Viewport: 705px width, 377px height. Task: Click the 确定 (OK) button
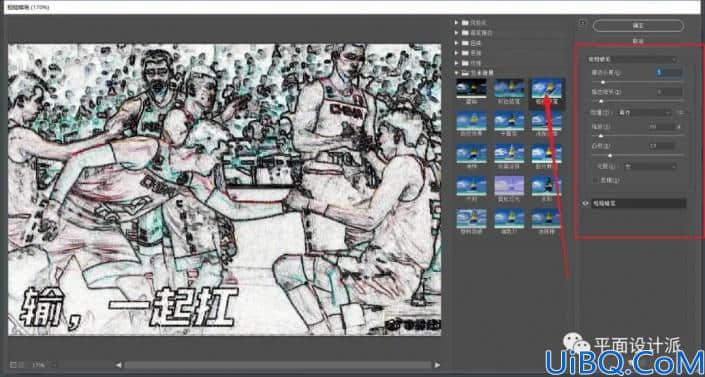point(638,26)
